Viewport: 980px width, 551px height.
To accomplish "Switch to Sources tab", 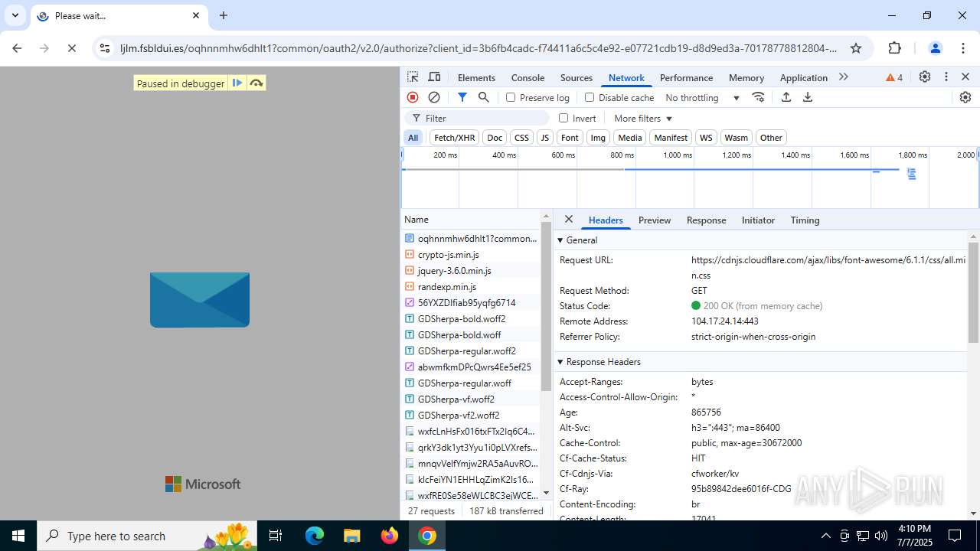I will [577, 77].
